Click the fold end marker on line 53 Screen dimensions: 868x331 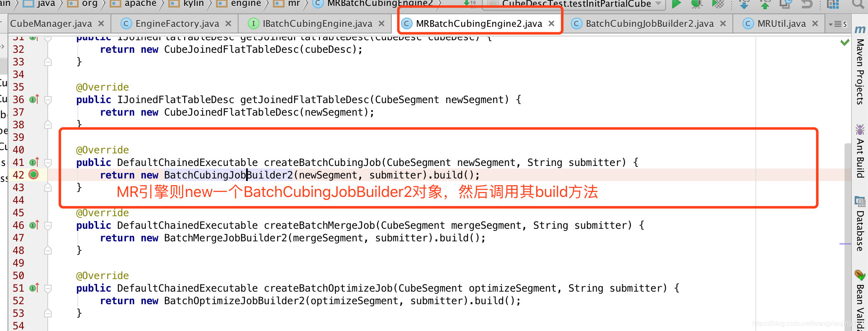pos(48,313)
